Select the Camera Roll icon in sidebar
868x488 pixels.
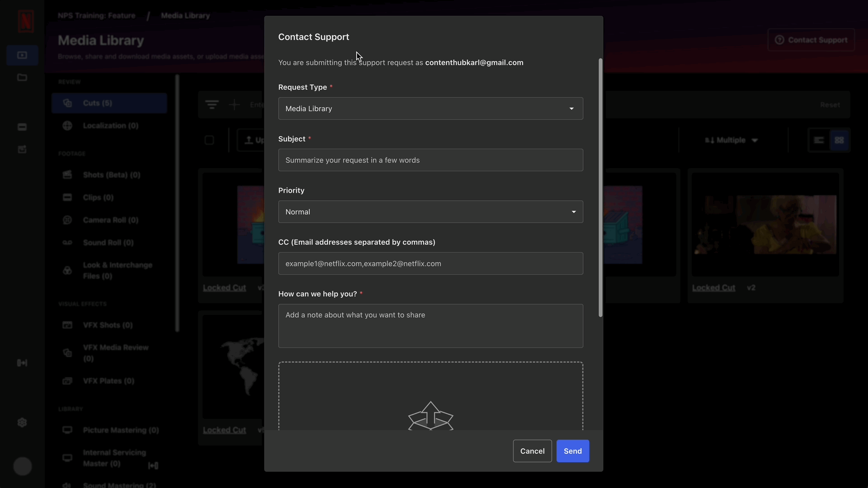tap(67, 220)
